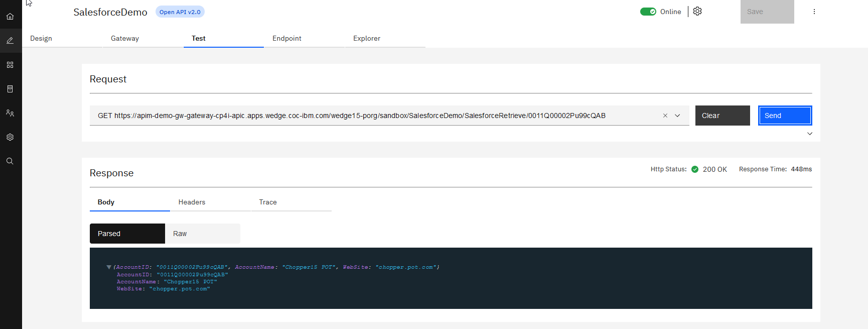The image size is (868, 329).
Task: Open the Manage grid icon in sidebar
Action: (10, 65)
